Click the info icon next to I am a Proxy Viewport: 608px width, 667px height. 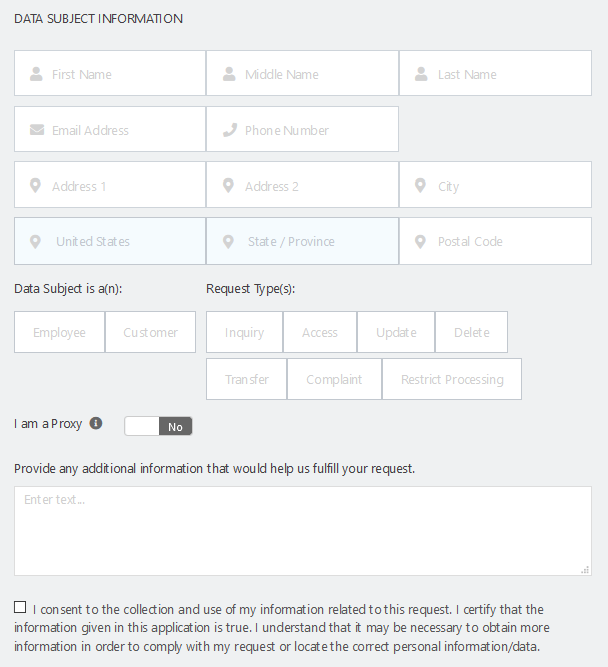coord(96,423)
